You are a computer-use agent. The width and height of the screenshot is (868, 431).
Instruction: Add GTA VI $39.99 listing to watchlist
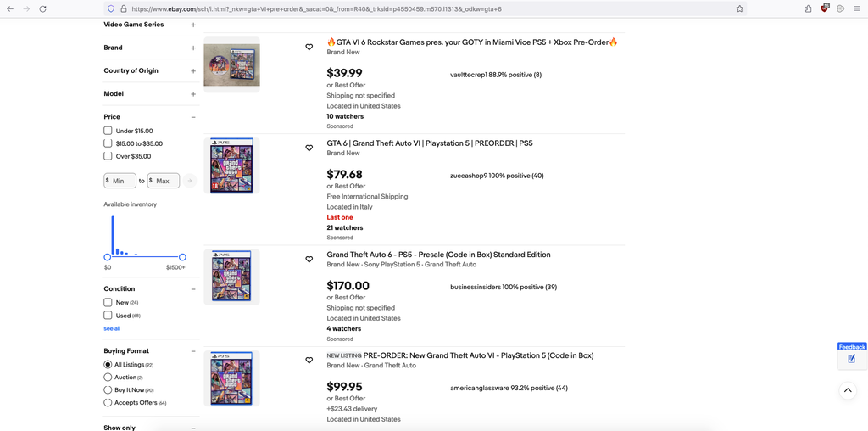[x=309, y=48]
